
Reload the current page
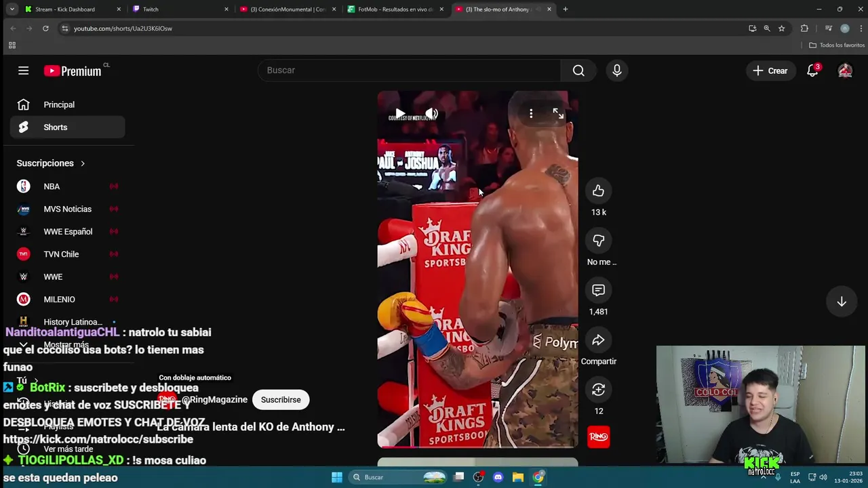point(45,28)
